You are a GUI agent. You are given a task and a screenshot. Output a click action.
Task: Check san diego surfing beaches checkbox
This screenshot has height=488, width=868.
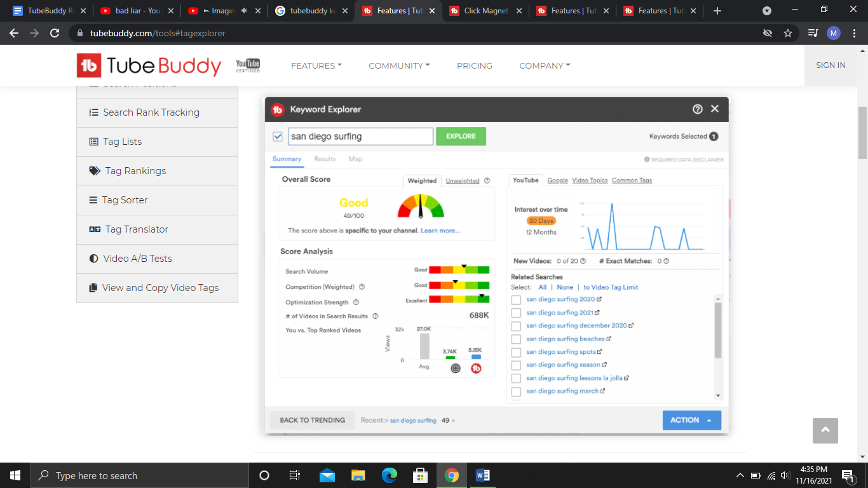click(516, 339)
